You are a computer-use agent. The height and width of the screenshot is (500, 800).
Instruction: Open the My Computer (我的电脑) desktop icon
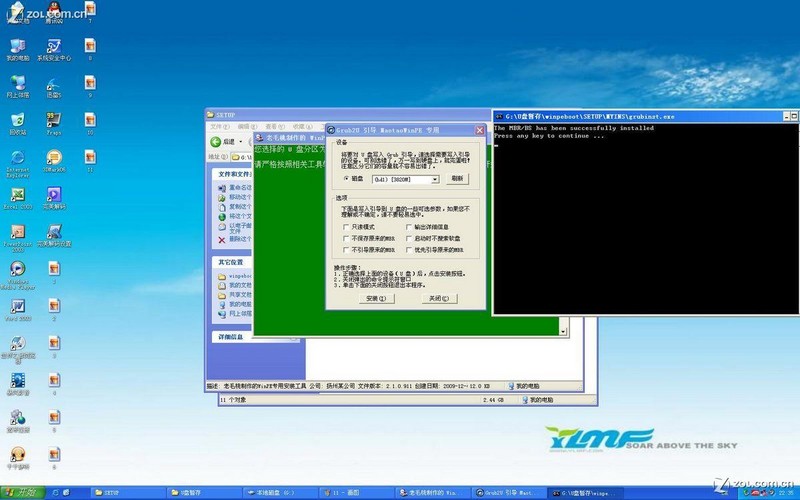(17, 48)
